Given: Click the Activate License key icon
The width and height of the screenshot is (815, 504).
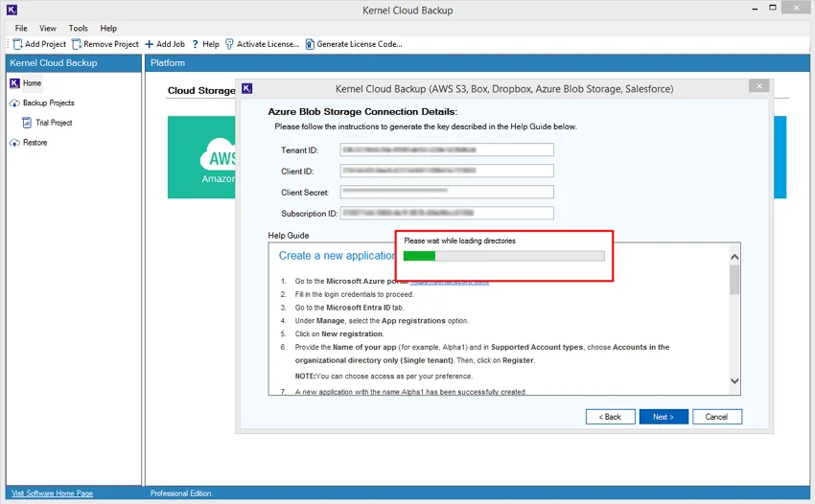Looking at the screenshot, I should (229, 44).
